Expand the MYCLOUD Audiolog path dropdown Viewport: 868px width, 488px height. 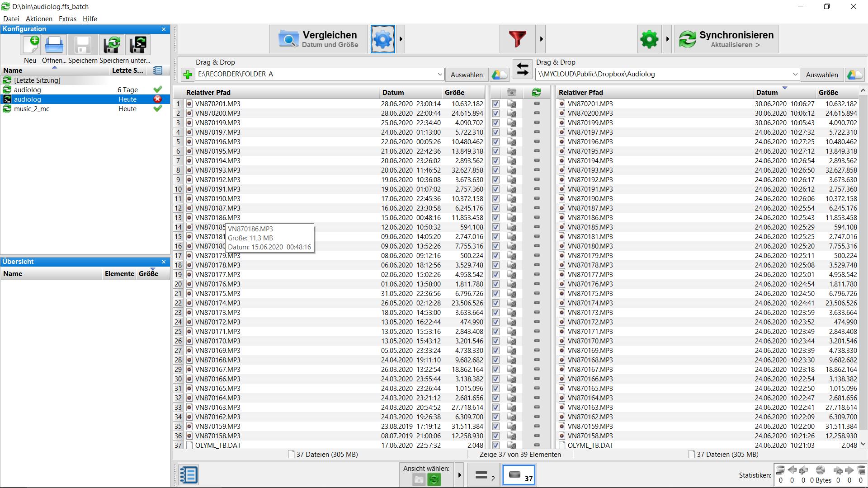(x=795, y=75)
